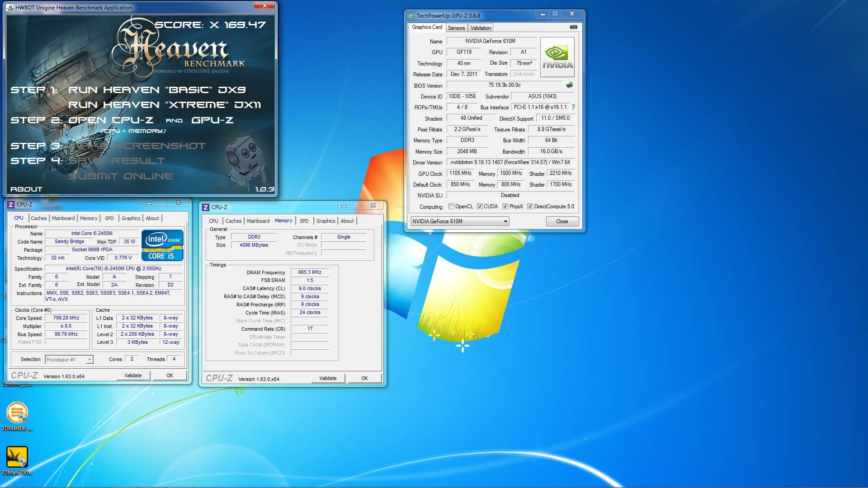Click the GPU-Z title bar icon
The image size is (868, 488).
(x=411, y=15)
